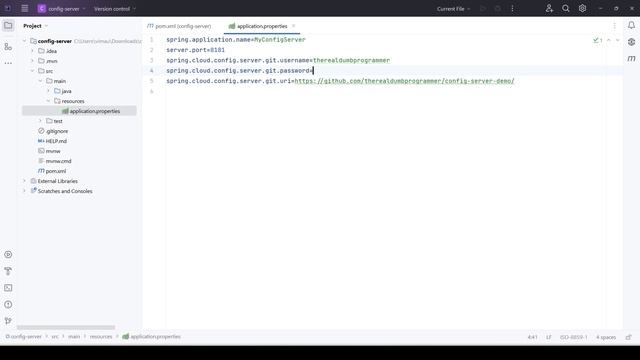The image size is (640, 360).
Task: Click the username value therealdumbprogrammer
Action: [351, 60]
